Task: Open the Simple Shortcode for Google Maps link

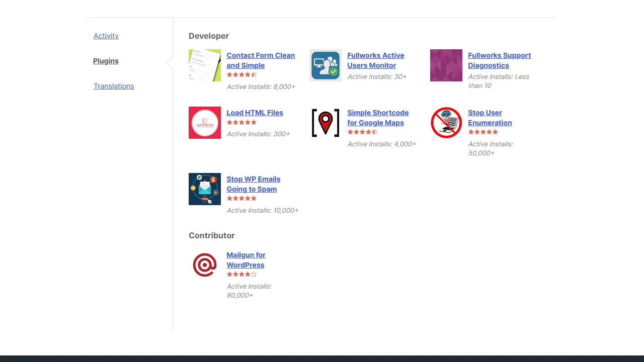Action: pos(378,118)
